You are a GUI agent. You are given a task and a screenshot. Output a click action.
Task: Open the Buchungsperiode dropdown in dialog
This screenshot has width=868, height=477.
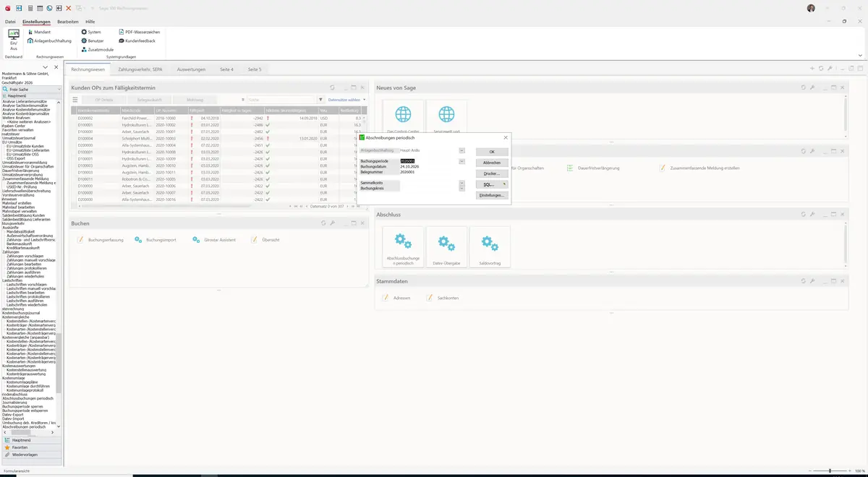(461, 161)
